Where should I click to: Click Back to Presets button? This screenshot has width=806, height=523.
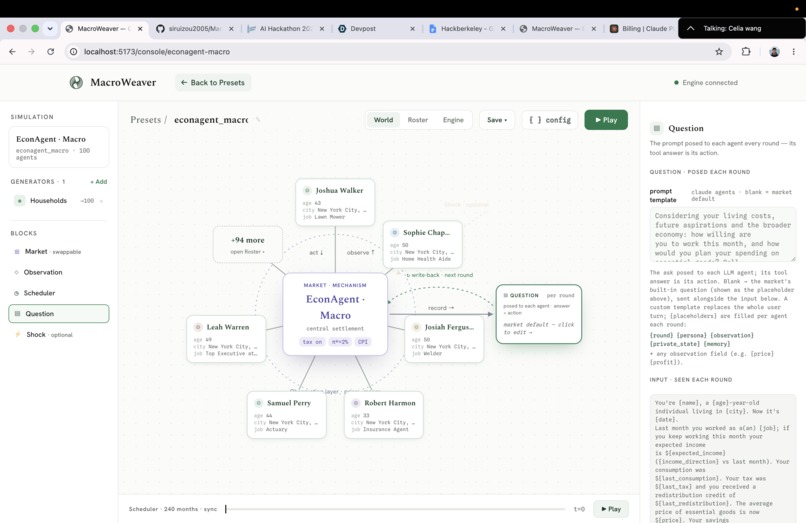[213, 82]
